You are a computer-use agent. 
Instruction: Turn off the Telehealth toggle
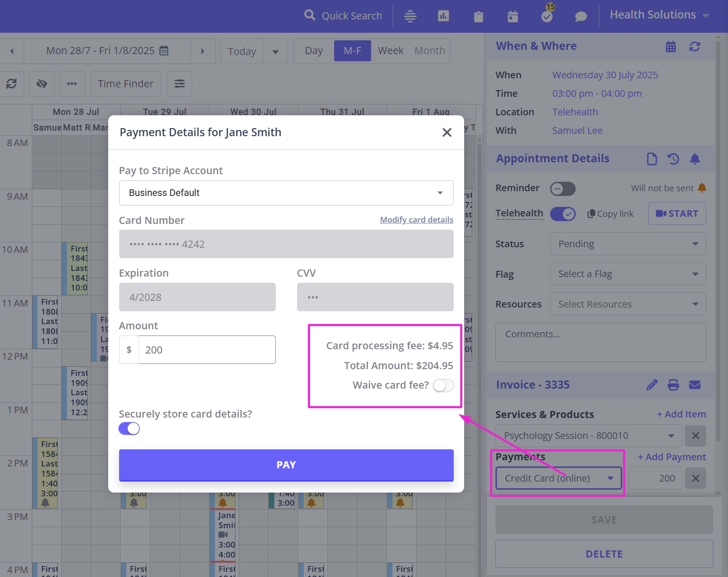click(x=562, y=214)
